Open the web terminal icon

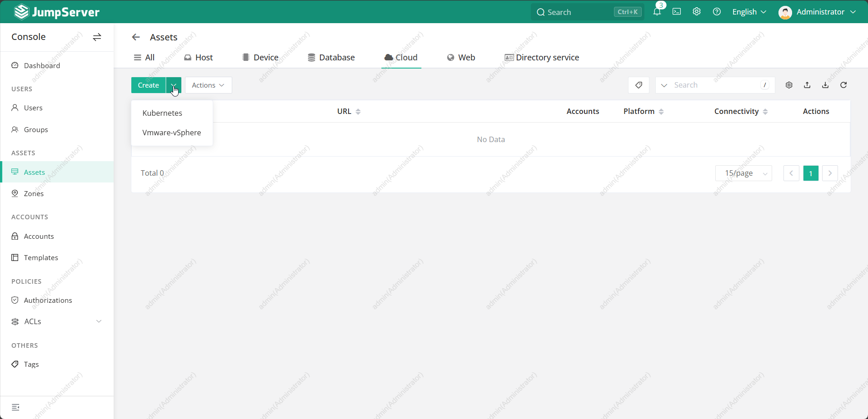click(x=677, y=12)
